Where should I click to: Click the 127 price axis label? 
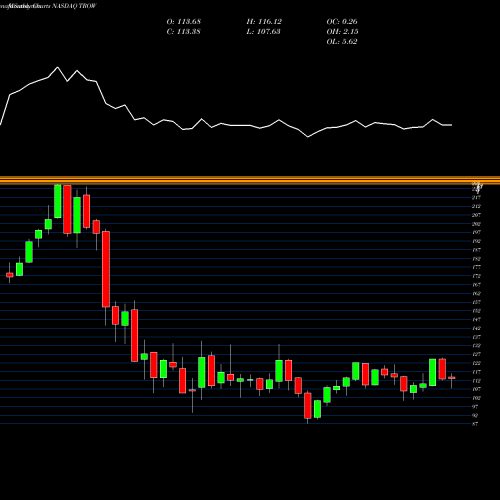476,354
